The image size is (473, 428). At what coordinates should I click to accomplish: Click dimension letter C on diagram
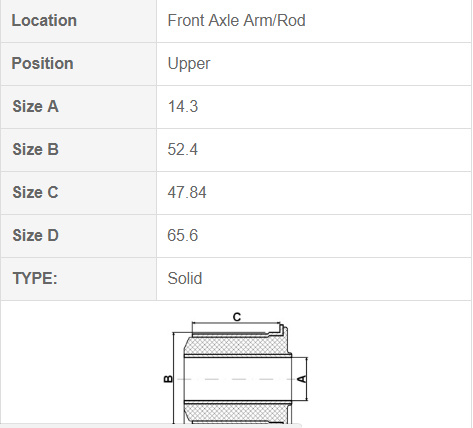point(237,317)
